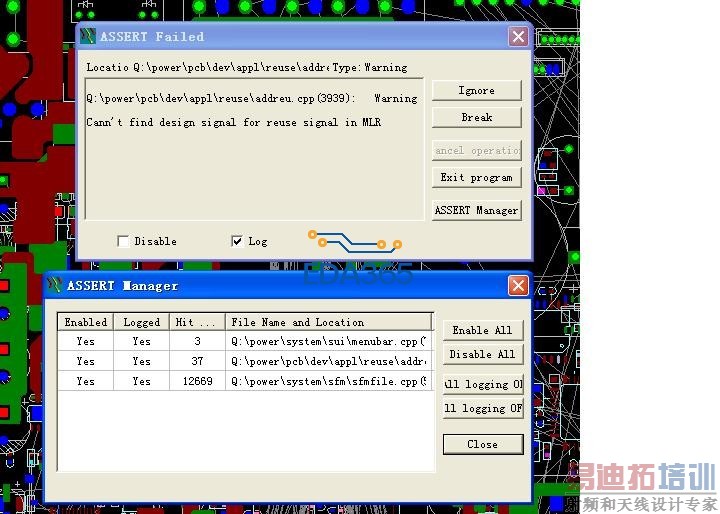This screenshot has height=514, width=720.
Task: Select the reuse\addr row path
Action: [329, 361]
